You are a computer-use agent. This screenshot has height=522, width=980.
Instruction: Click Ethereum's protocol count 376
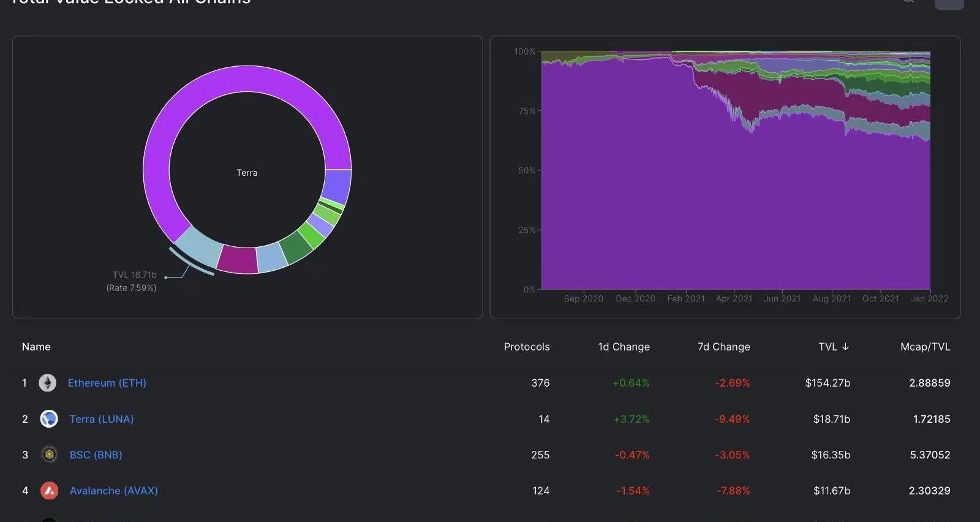tap(540, 383)
